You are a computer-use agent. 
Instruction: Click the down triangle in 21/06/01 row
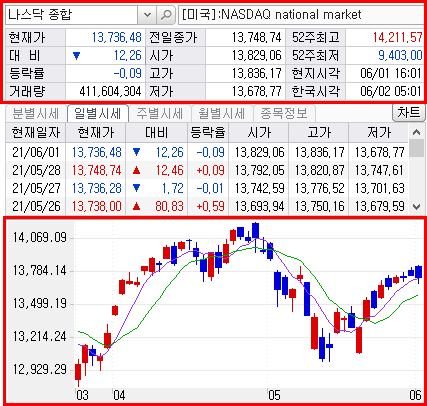(x=136, y=152)
